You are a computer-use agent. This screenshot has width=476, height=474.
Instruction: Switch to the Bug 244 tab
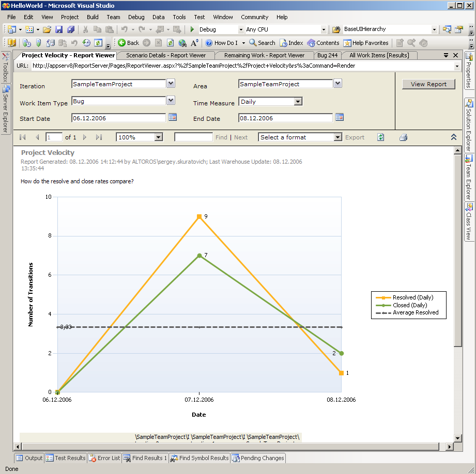tap(327, 55)
